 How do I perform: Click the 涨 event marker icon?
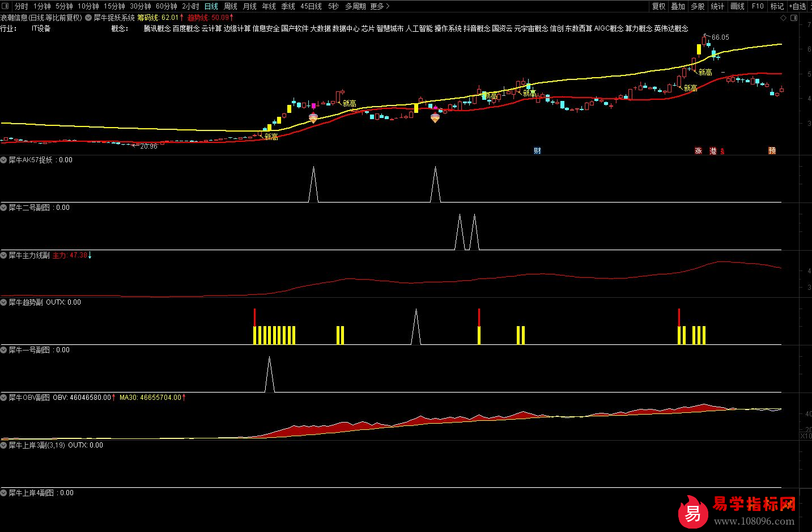click(698, 150)
